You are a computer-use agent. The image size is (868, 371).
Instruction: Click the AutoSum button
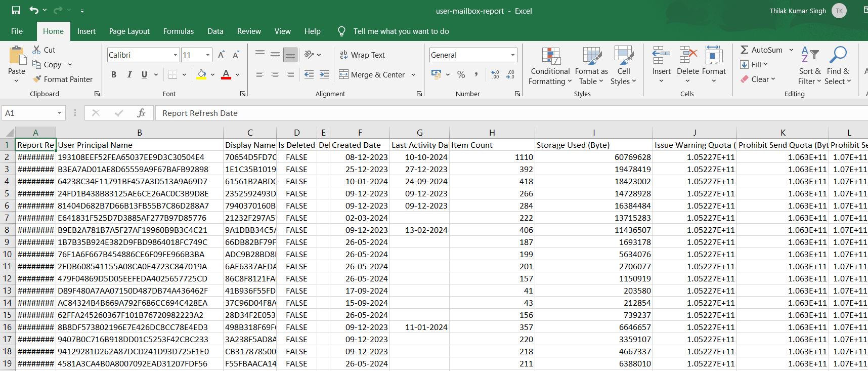coord(761,50)
